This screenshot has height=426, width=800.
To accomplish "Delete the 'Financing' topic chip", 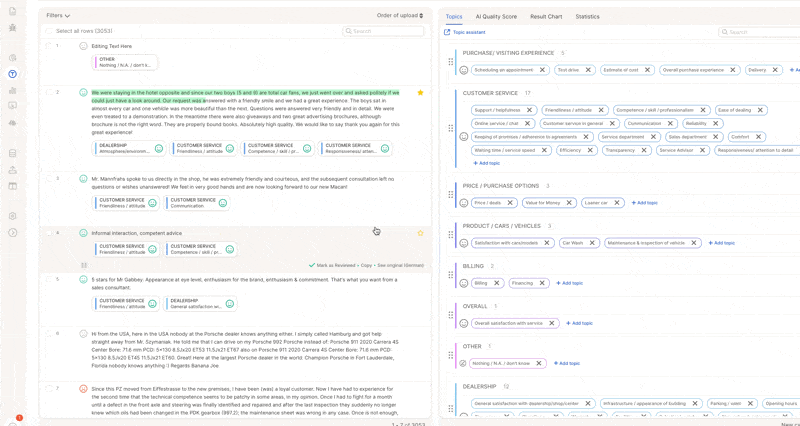I will [x=542, y=283].
